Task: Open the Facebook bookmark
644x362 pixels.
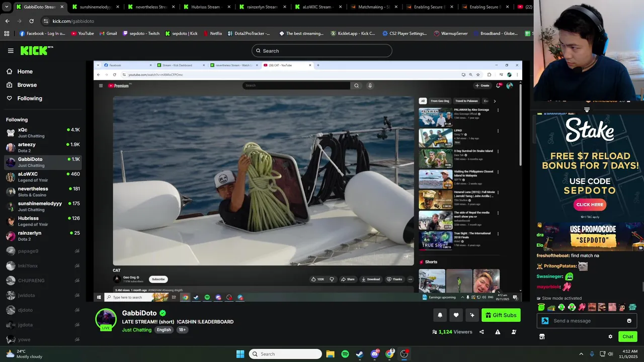Action: click(43, 34)
